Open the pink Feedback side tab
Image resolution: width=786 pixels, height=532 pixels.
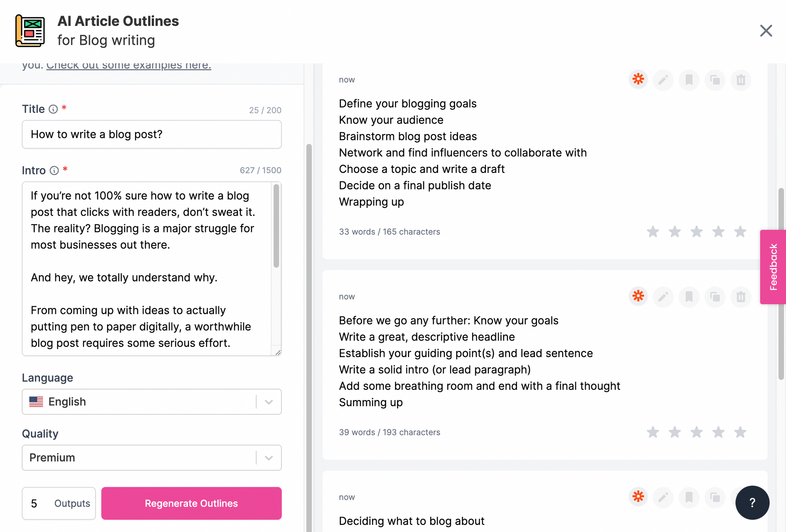tap(773, 267)
